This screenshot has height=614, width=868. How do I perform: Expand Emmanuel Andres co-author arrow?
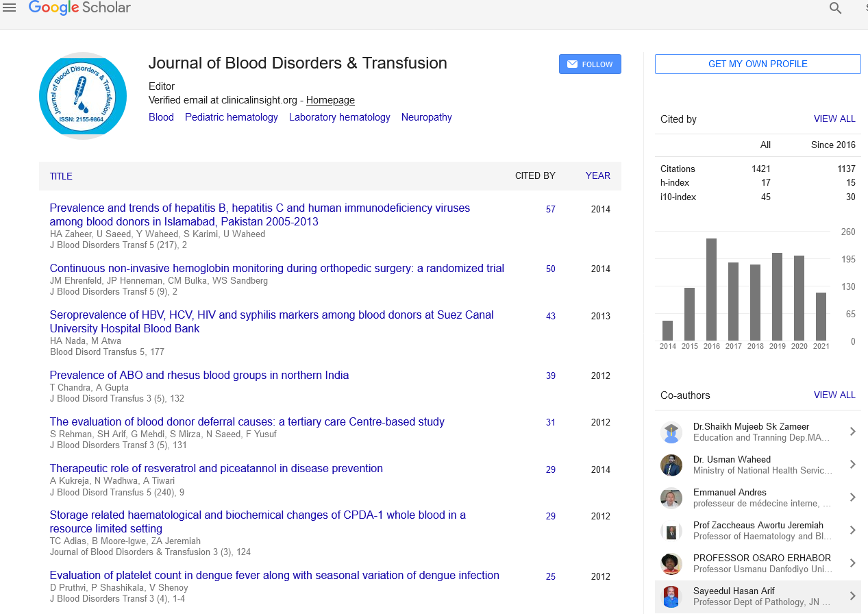pos(852,498)
